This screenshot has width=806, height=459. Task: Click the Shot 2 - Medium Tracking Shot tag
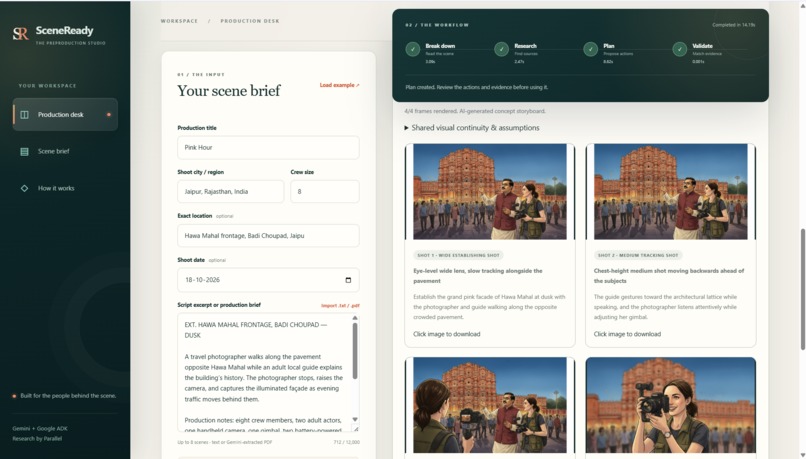[638, 255]
